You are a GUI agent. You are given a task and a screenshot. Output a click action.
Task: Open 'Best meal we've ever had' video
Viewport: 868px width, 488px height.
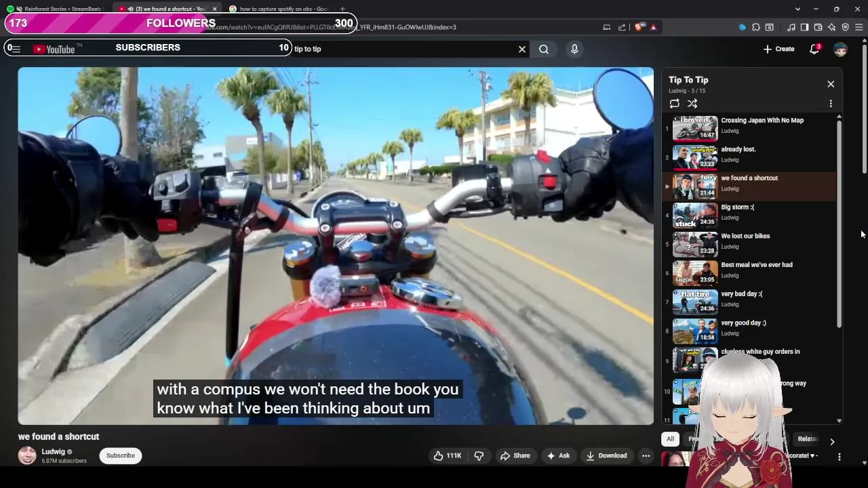pyautogui.click(x=749, y=273)
